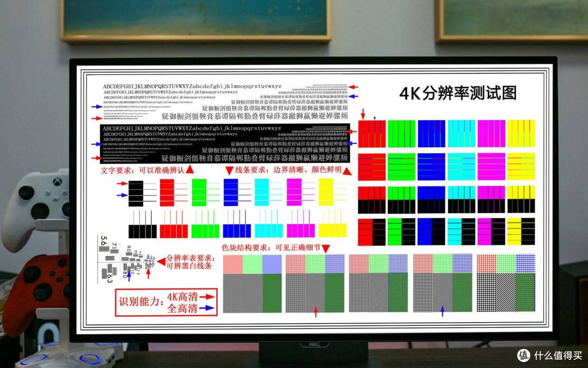This screenshot has width=588, height=368.
Task: Select the blue block with vertical lines above
Action: 237,231
